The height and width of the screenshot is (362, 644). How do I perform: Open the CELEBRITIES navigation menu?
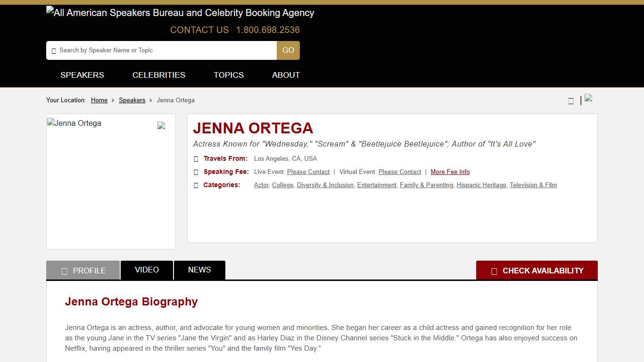[x=159, y=75]
